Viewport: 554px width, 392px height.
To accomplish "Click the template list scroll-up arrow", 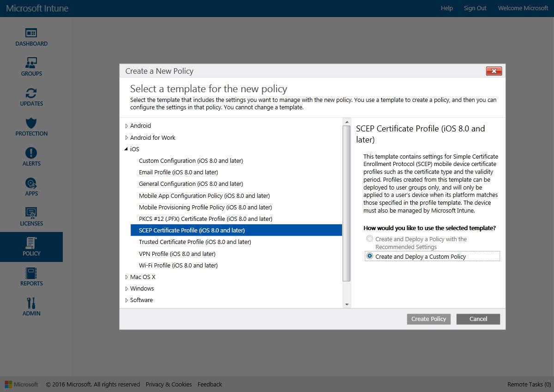I will coord(347,122).
